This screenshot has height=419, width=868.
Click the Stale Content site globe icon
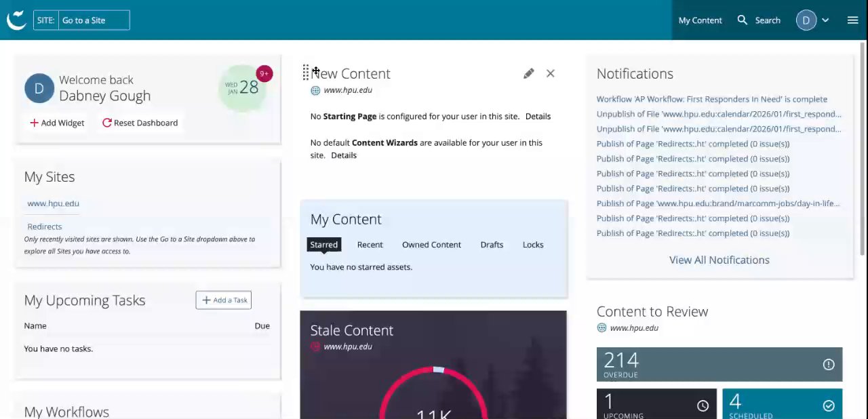(315, 346)
